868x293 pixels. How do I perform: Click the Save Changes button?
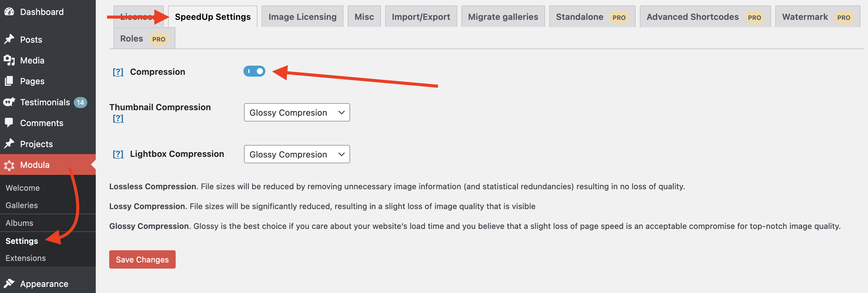142,260
